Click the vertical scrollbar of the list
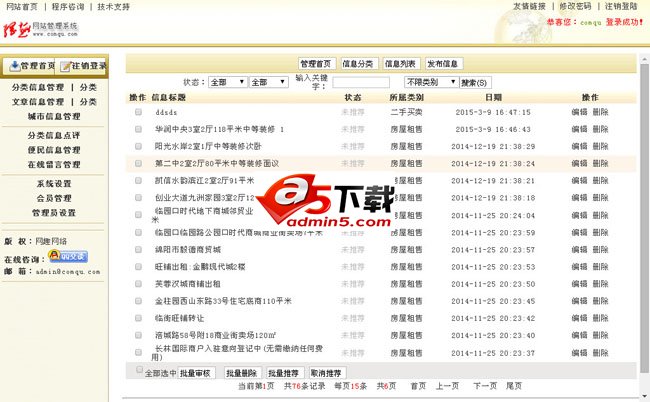The image size is (650, 402). click(x=645, y=216)
